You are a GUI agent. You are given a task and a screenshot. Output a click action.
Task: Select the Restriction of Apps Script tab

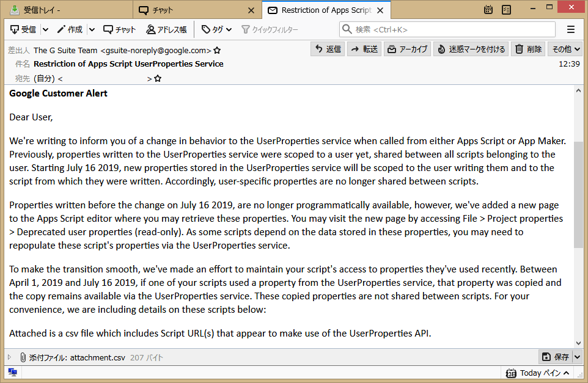click(x=326, y=10)
